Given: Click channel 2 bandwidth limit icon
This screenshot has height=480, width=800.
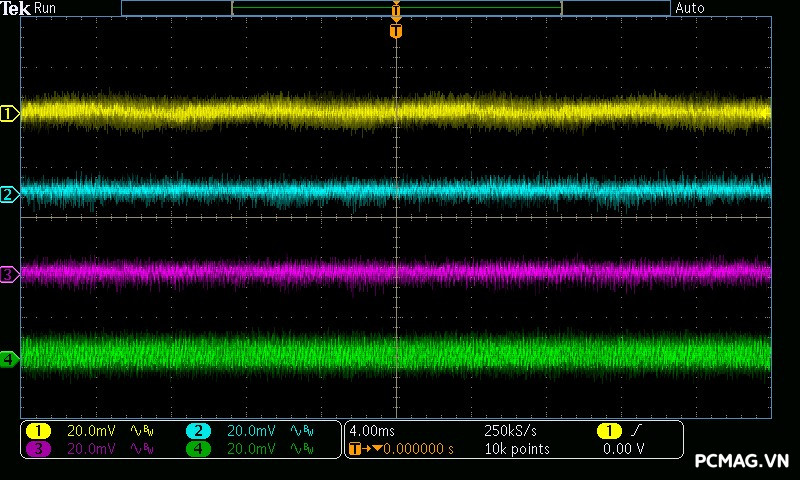Looking at the screenshot, I should point(300,431).
